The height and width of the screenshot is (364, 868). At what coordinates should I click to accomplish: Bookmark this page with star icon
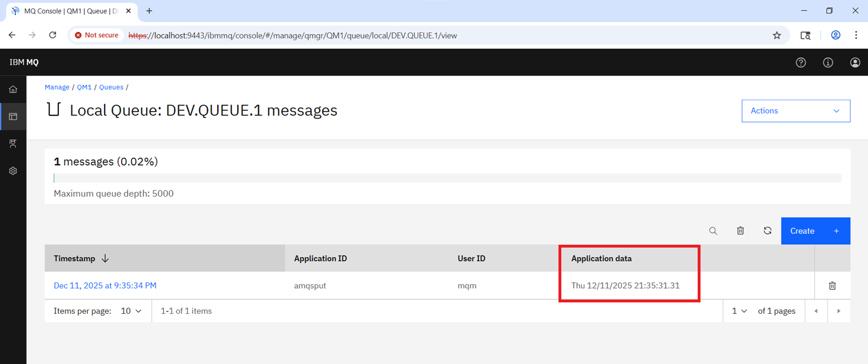pos(777,35)
